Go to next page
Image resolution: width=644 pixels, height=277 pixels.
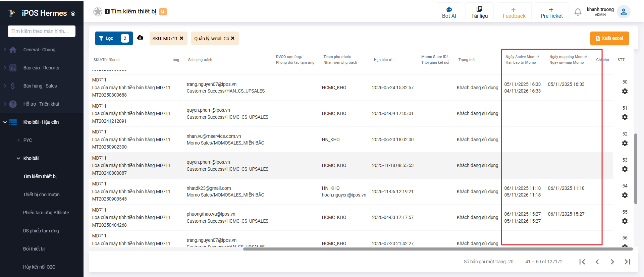pyautogui.click(x=612, y=262)
